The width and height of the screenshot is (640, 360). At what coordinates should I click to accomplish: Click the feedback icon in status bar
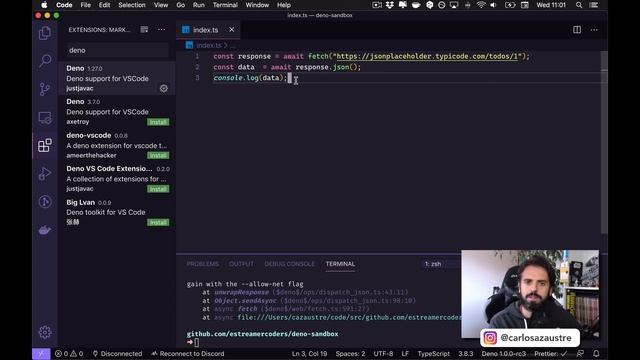pyautogui.click(x=580, y=353)
